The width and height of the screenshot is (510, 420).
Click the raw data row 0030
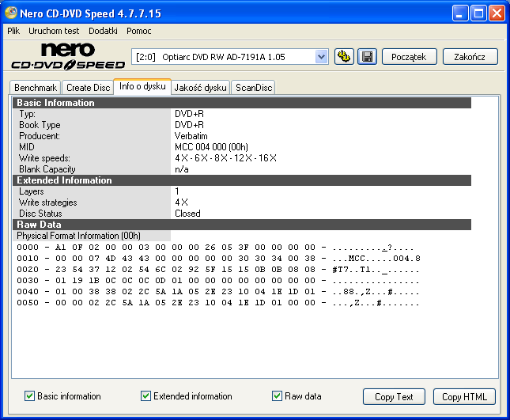pyautogui.click(x=218, y=281)
